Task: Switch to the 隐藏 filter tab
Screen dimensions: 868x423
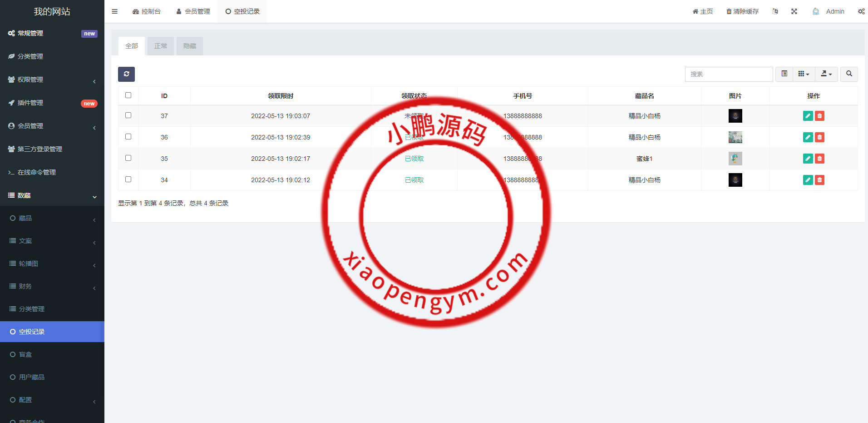Action: click(189, 46)
